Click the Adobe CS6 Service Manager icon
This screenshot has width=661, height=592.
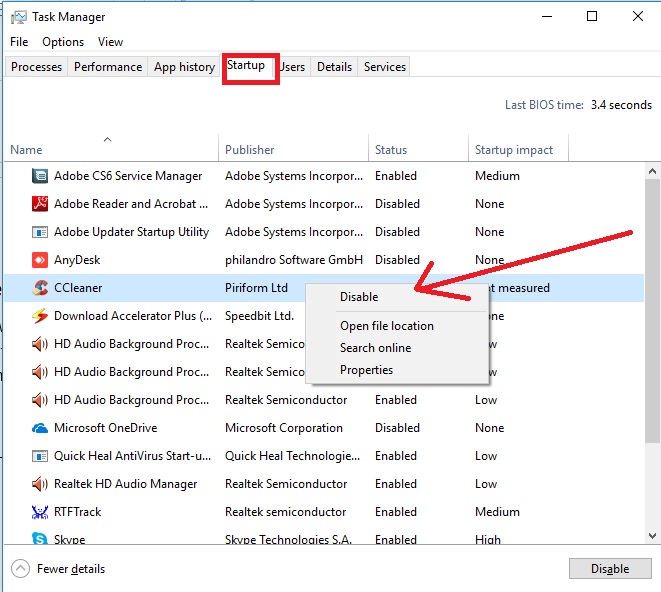pyautogui.click(x=40, y=176)
